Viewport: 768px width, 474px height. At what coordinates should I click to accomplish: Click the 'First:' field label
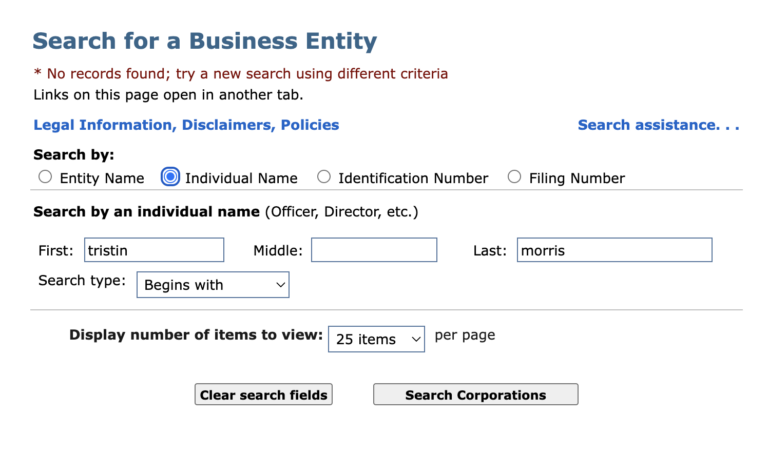point(56,251)
